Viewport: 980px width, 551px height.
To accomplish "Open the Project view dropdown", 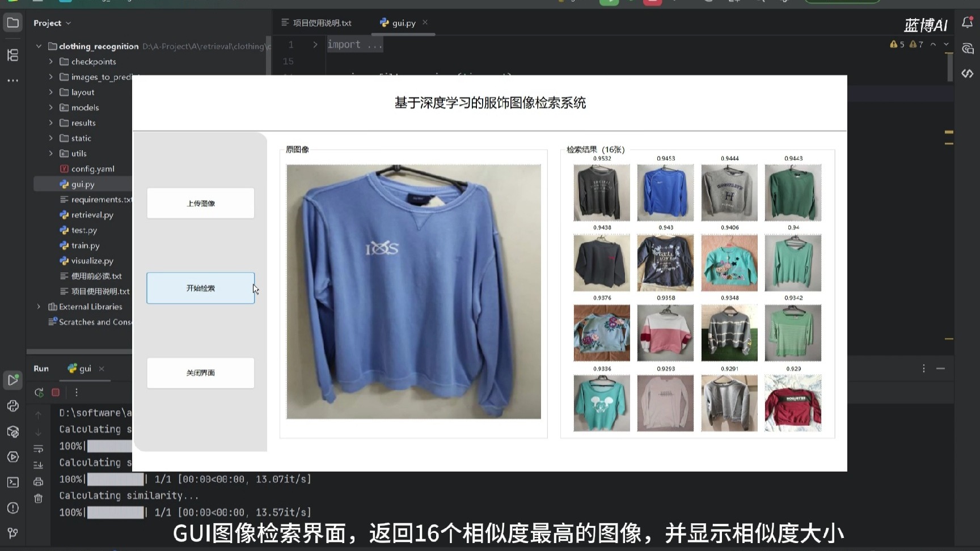I will 52,23.
